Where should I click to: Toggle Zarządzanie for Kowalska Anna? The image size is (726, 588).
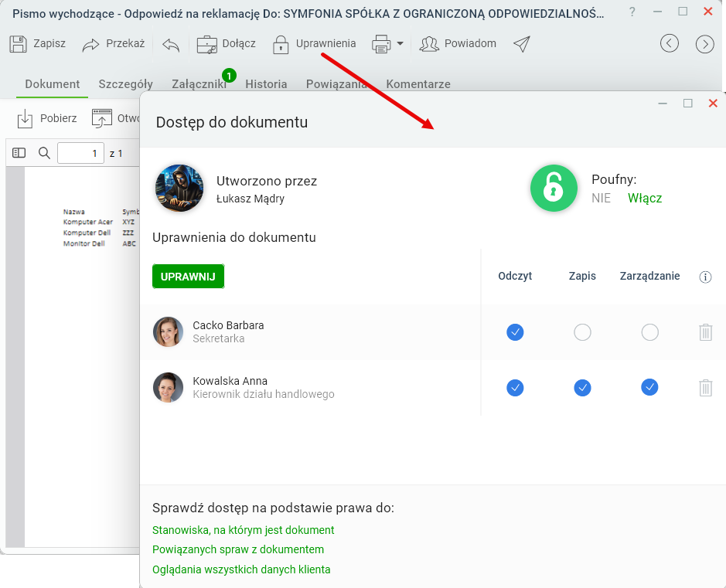649,387
